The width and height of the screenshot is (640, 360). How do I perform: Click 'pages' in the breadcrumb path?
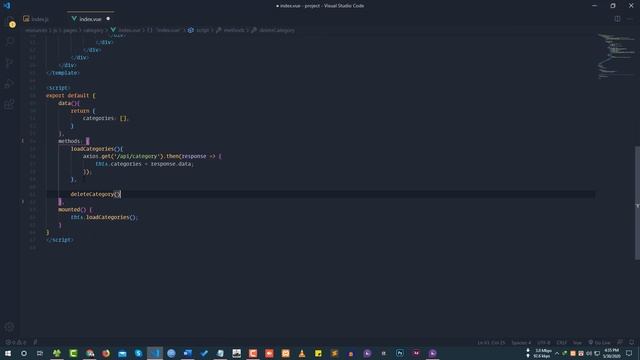[70, 30]
